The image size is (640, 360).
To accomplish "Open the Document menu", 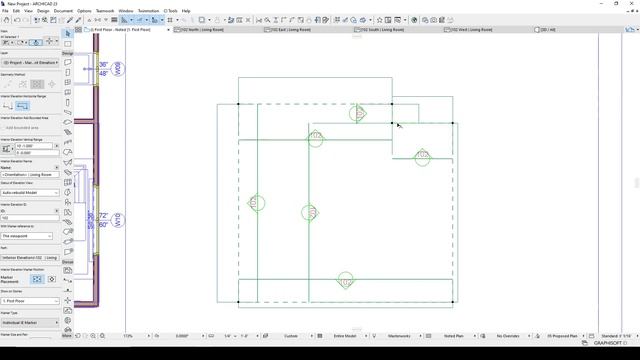I will pyautogui.click(x=63, y=11).
